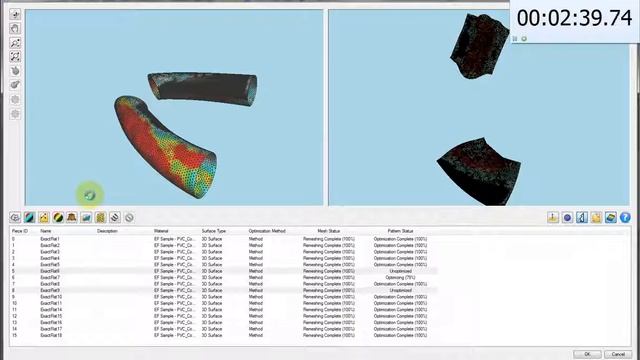Viewport: 640px width, 360px height.
Task: Click the yellow-black striped sphere icon
Action: click(58, 218)
